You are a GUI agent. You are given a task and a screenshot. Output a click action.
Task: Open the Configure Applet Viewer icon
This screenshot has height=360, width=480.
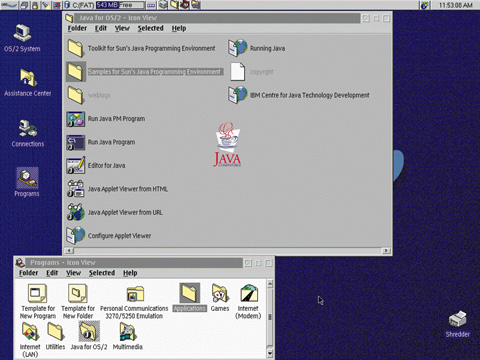click(x=76, y=236)
